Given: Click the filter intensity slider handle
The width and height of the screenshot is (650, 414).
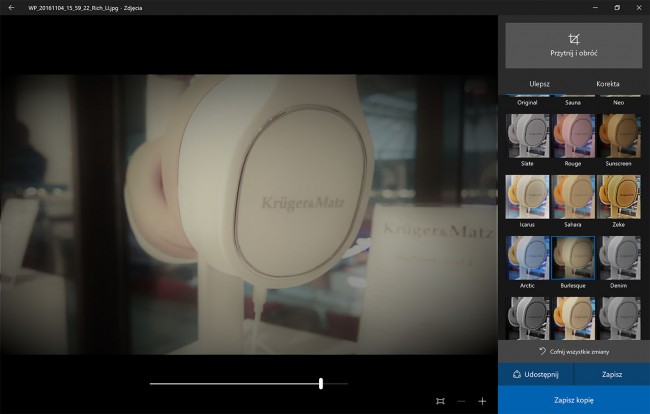Looking at the screenshot, I should point(321,383).
